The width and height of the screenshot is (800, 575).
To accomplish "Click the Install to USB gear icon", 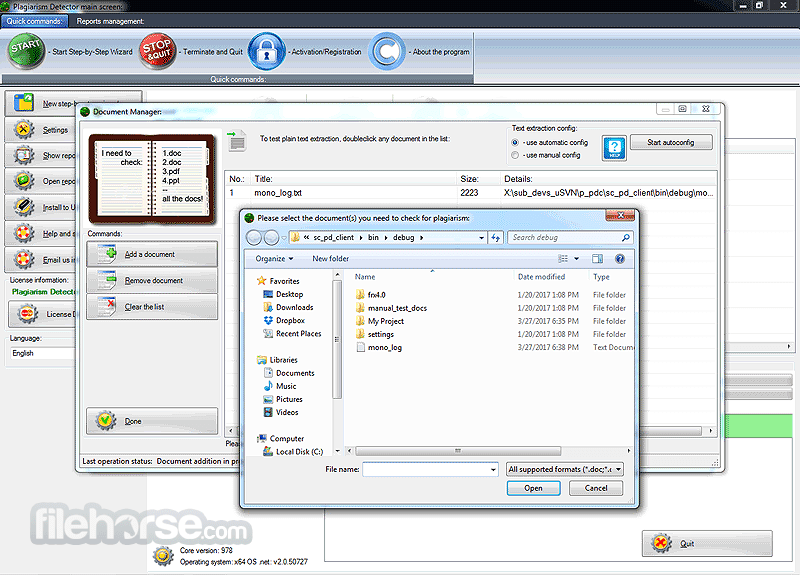I will (23, 207).
